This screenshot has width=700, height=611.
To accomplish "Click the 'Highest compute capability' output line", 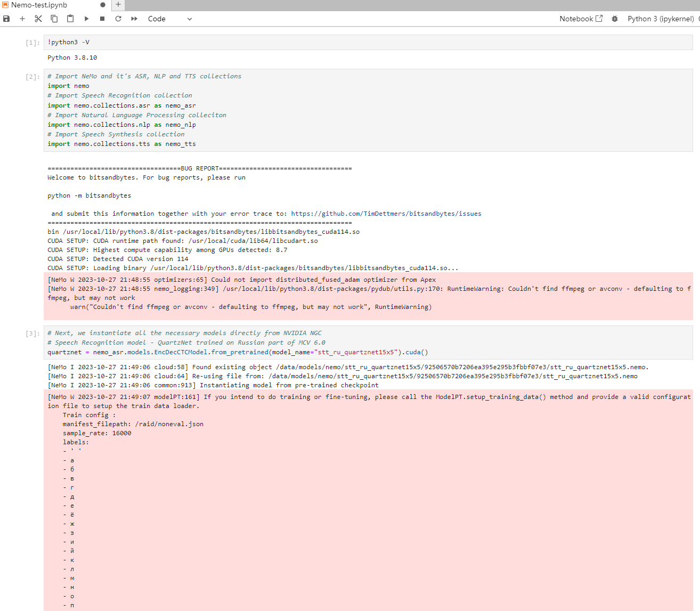I will (x=167, y=250).
